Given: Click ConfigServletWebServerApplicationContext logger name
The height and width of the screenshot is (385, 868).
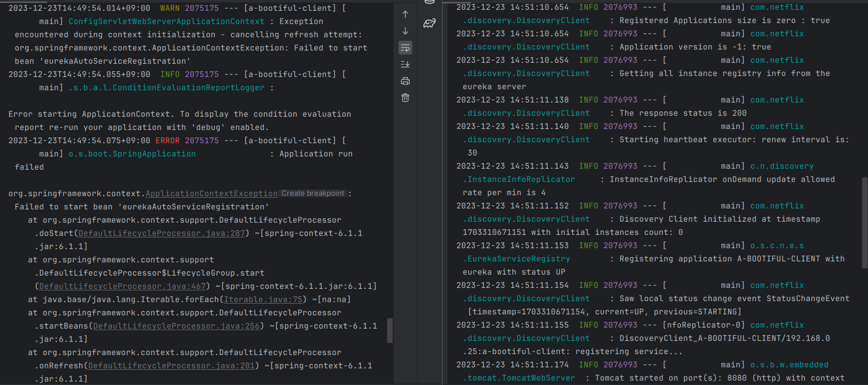Looking at the screenshot, I should coord(167,22).
